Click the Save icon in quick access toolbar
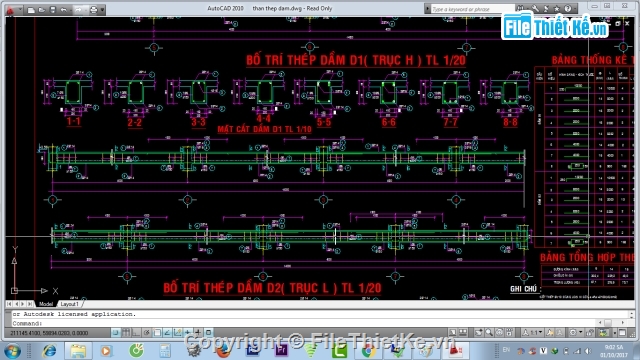The height and width of the screenshot is (360, 640). pos(53,10)
